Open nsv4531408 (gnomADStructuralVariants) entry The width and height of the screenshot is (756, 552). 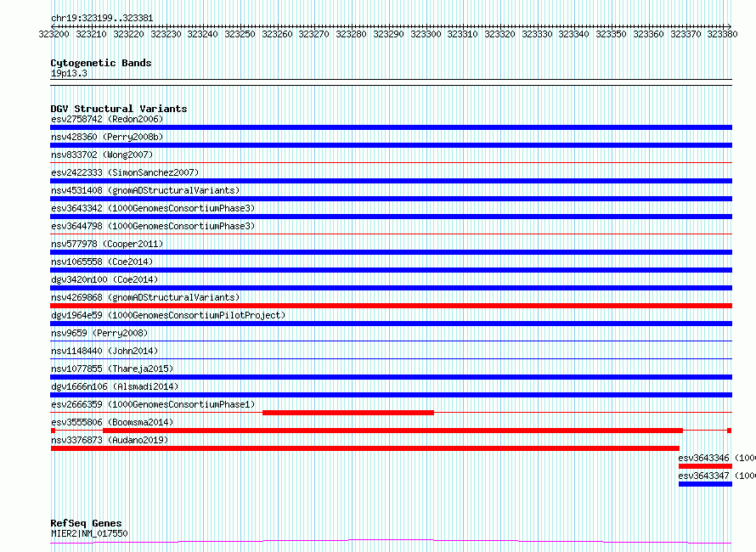coord(145,190)
